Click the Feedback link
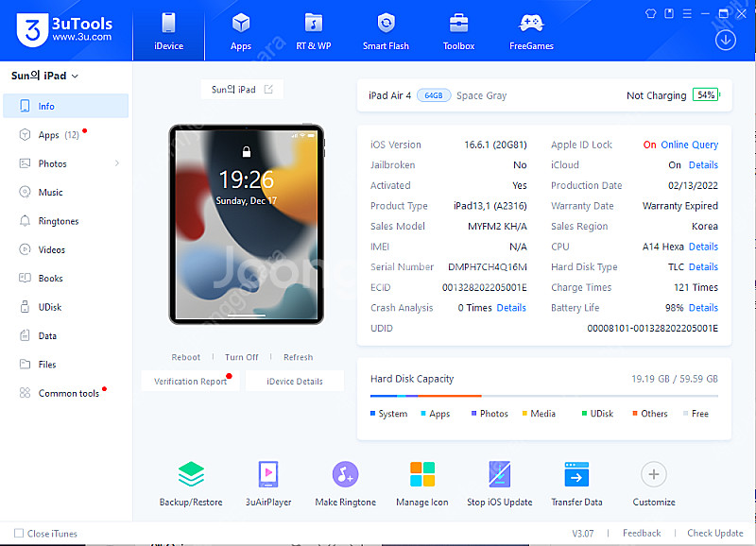The image size is (756, 546). [642, 533]
